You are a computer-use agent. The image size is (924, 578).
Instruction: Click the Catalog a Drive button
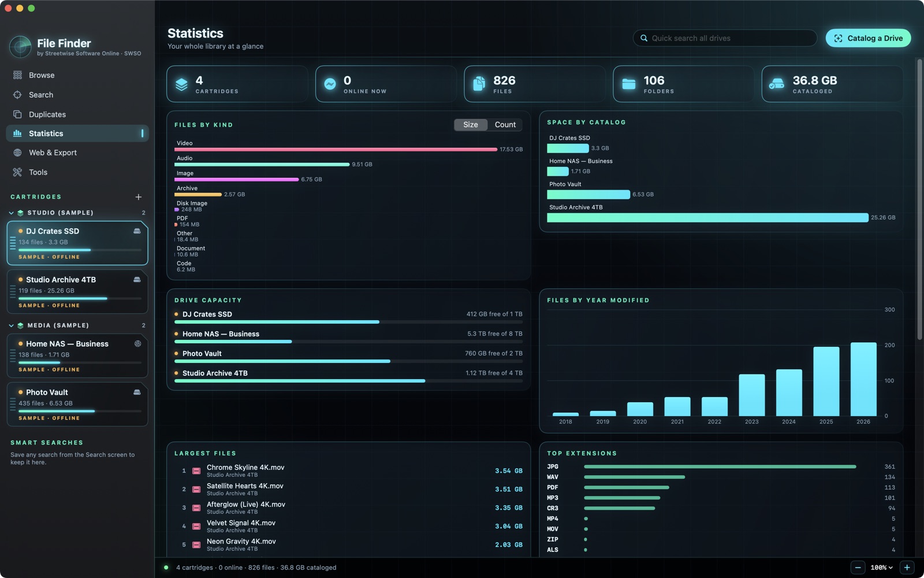(868, 38)
